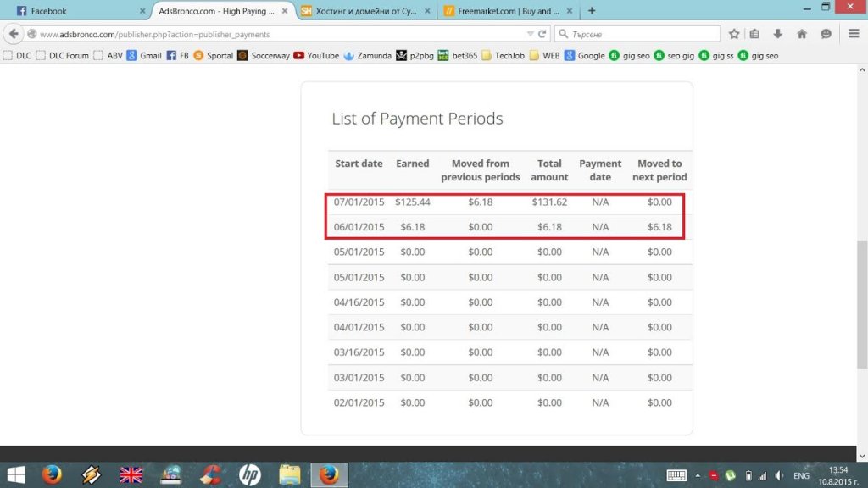Open the bookmarks list icon
Screen dimensions: 868x488
(x=754, y=34)
